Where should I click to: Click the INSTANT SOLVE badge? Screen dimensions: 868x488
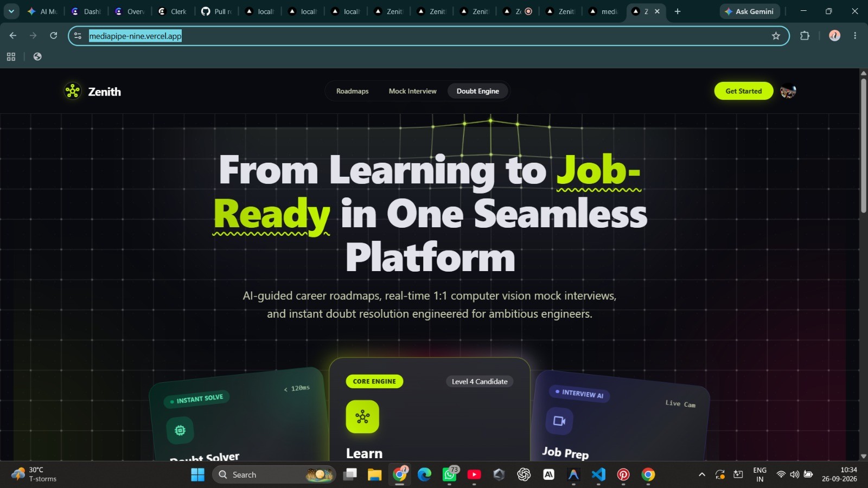point(196,400)
